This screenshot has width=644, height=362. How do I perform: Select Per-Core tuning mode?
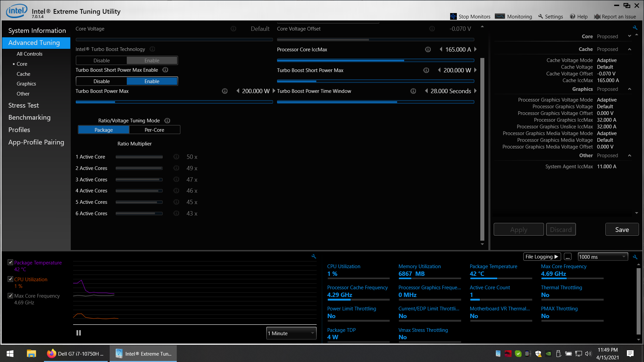(x=154, y=130)
